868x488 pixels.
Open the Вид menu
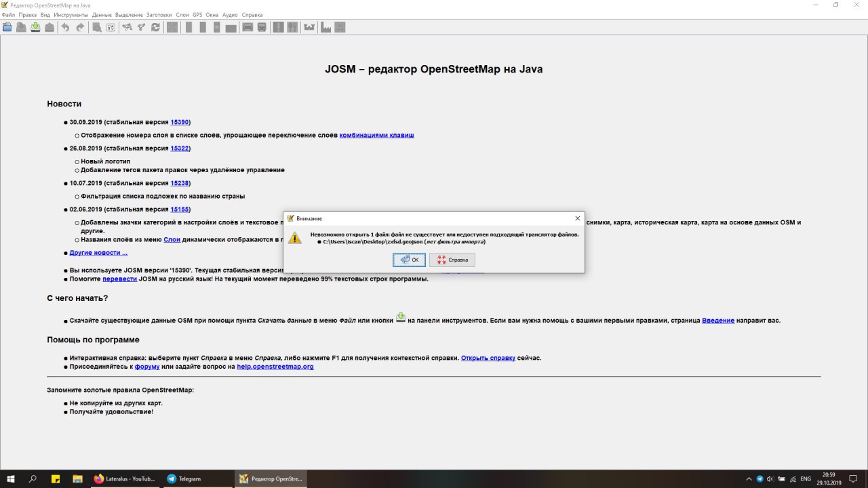[x=45, y=14]
